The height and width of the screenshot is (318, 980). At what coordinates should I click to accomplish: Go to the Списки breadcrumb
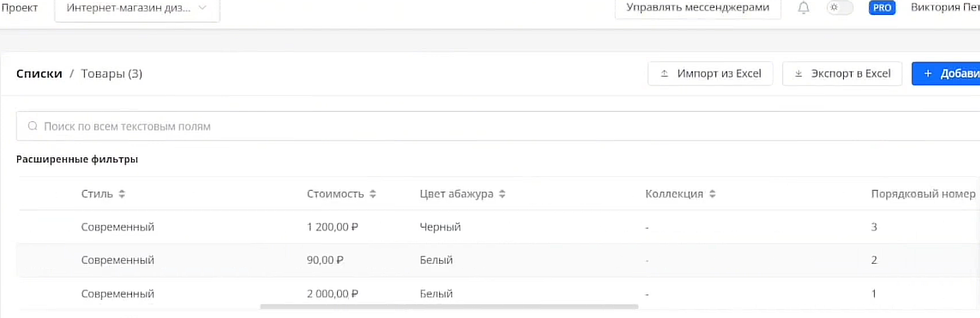click(39, 74)
